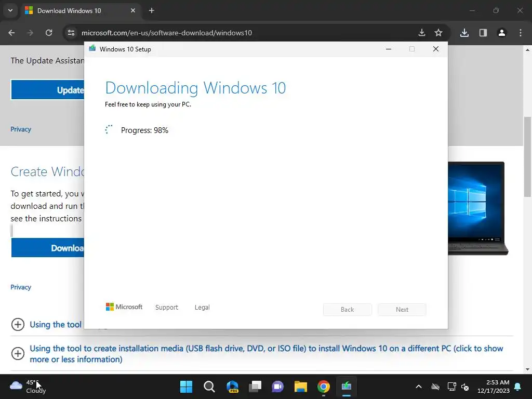Click the Chrome forward arrow
This screenshot has height=399, width=532.
(30, 33)
